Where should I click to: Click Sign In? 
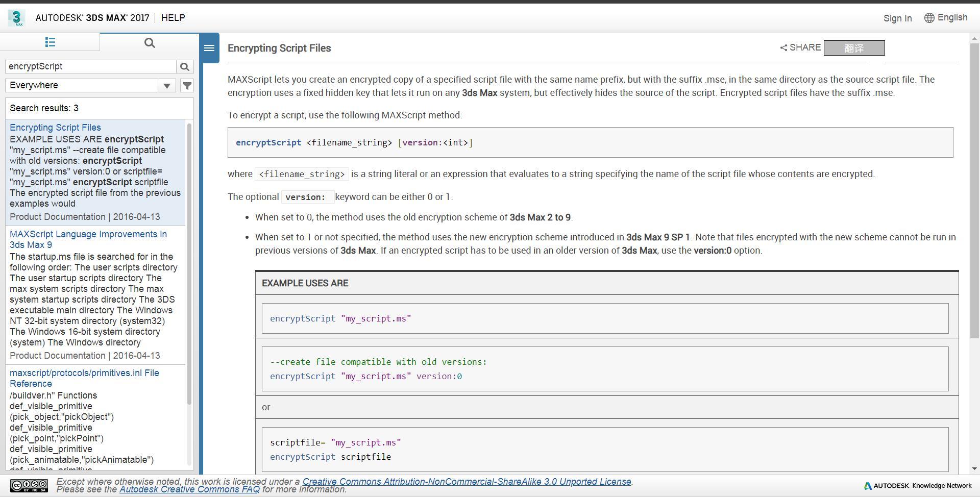click(897, 18)
